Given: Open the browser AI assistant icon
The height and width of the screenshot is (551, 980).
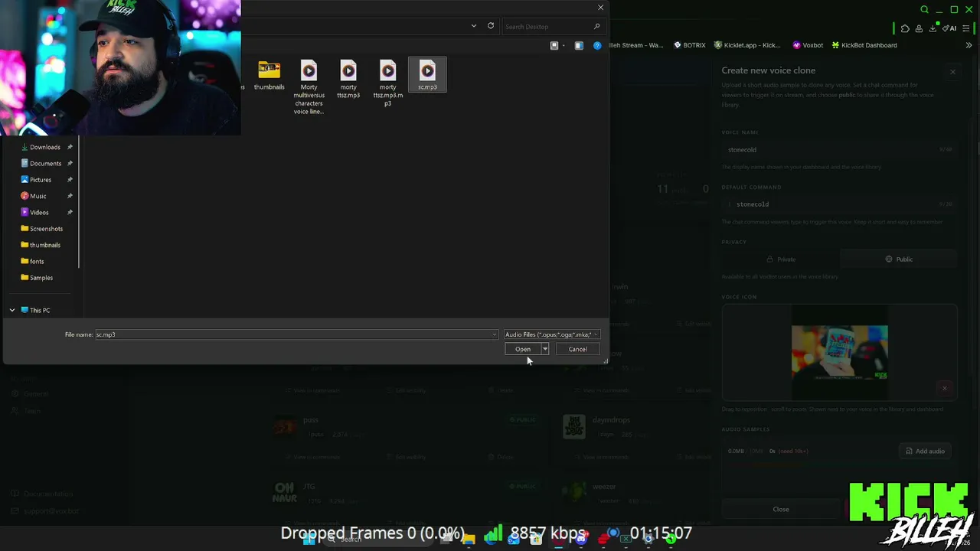Looking at the screenshot, I should 949,28.
